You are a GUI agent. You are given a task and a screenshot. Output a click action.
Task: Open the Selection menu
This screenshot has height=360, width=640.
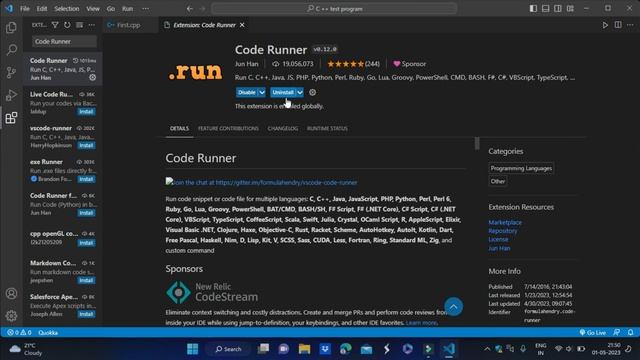(x=67, y=9)
